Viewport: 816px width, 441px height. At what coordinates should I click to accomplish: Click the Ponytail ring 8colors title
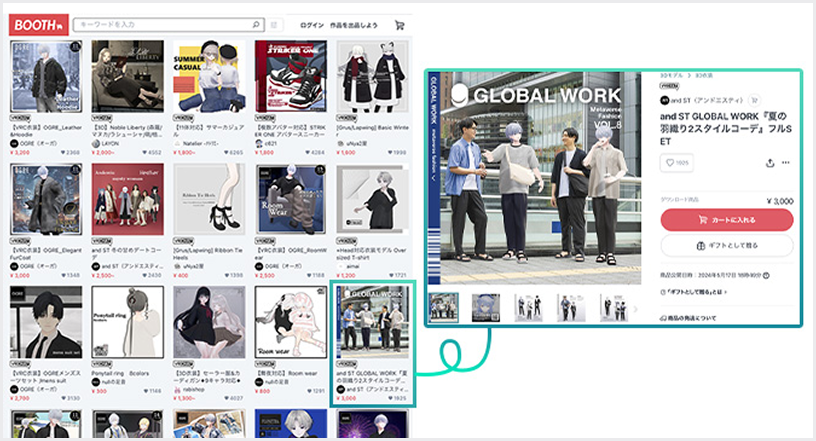coord(120,373)
